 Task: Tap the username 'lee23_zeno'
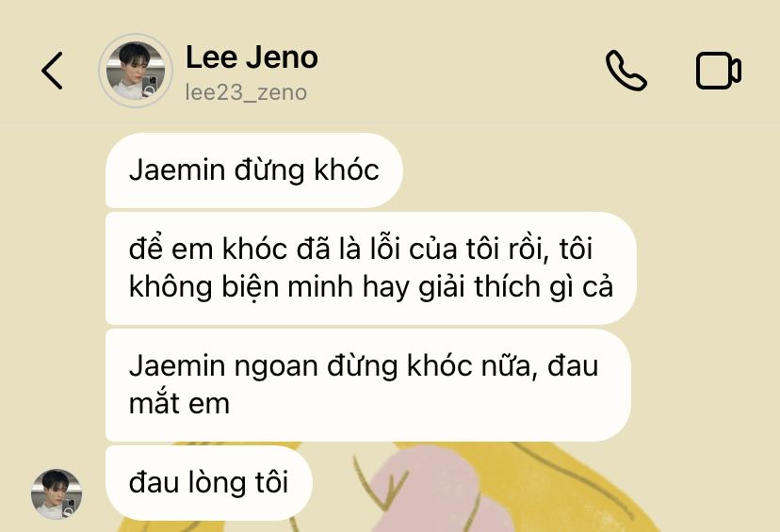(x=246, y=92)
